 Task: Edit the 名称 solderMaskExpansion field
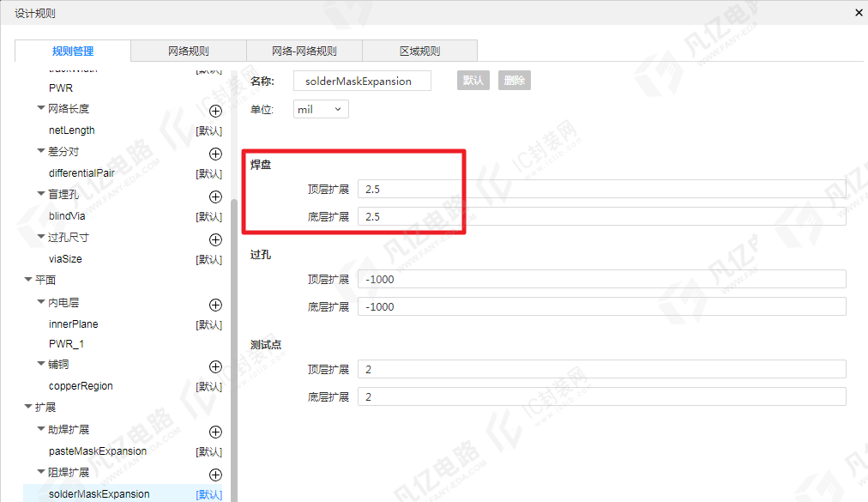coord(362,81)
